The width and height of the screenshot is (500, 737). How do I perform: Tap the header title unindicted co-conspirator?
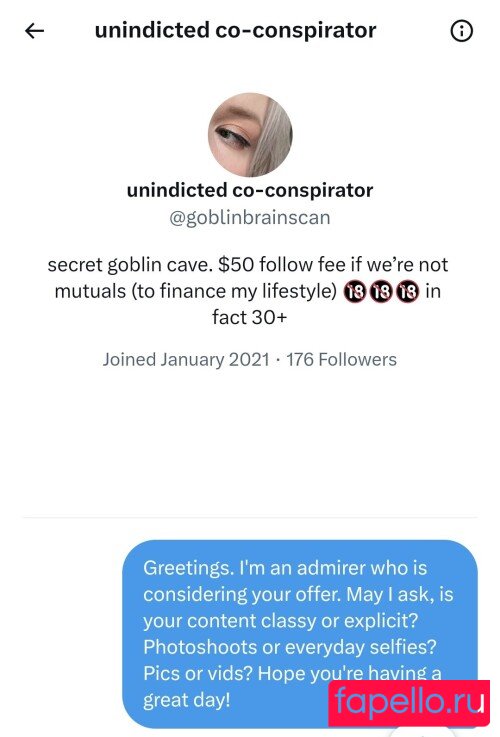(x=235, y=31)
